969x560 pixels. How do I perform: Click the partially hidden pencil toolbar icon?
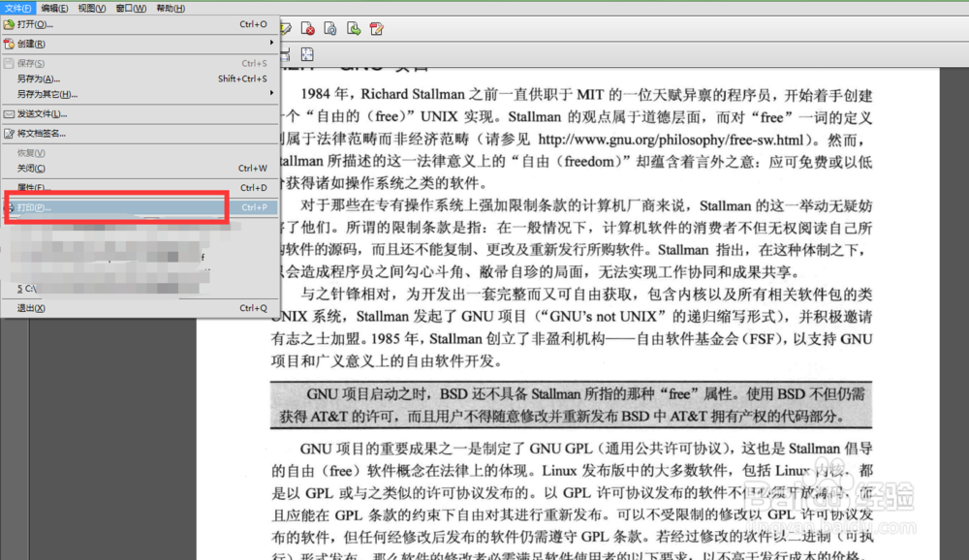pyautogui.click(x=286, y=28)
